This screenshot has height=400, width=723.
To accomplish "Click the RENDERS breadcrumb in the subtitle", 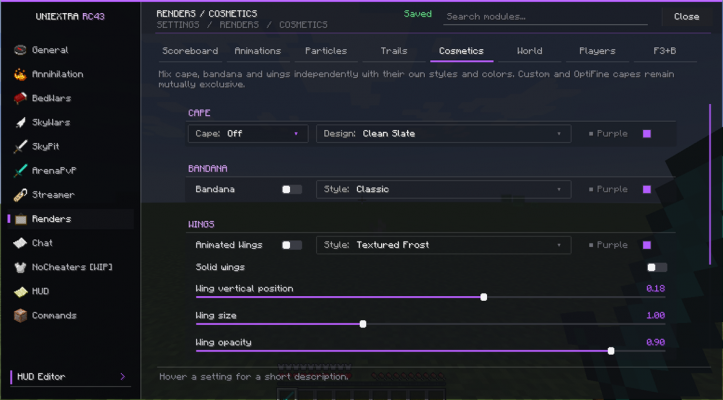I will [239, 25].
